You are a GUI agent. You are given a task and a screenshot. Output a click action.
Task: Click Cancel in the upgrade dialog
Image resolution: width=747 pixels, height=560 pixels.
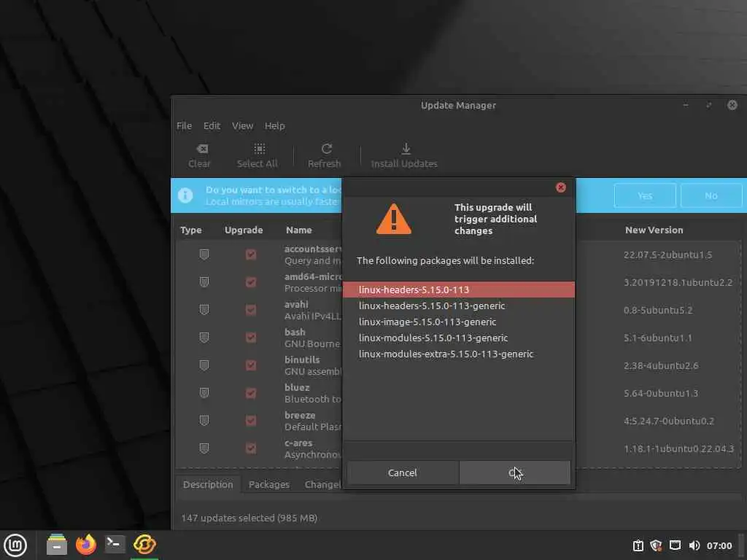click(403, 472)
